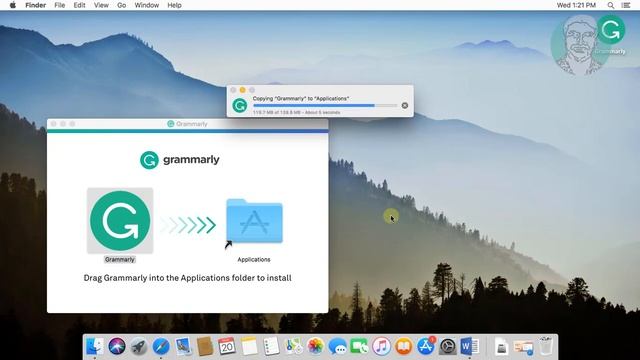Click the grammarly logo heading in installer
Image resolution: width=640 pixels, height=360 pixels.
(180, 160)
